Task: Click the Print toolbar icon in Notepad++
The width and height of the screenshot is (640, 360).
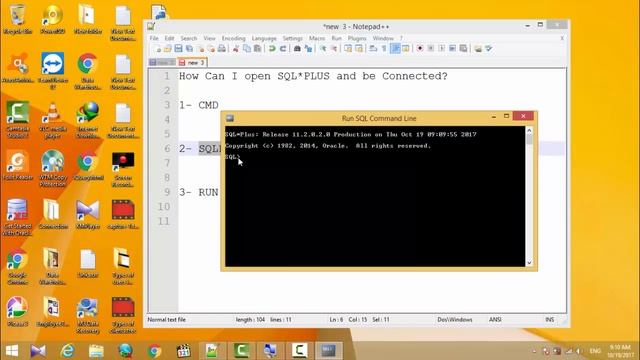Action: tap(222, 49)
